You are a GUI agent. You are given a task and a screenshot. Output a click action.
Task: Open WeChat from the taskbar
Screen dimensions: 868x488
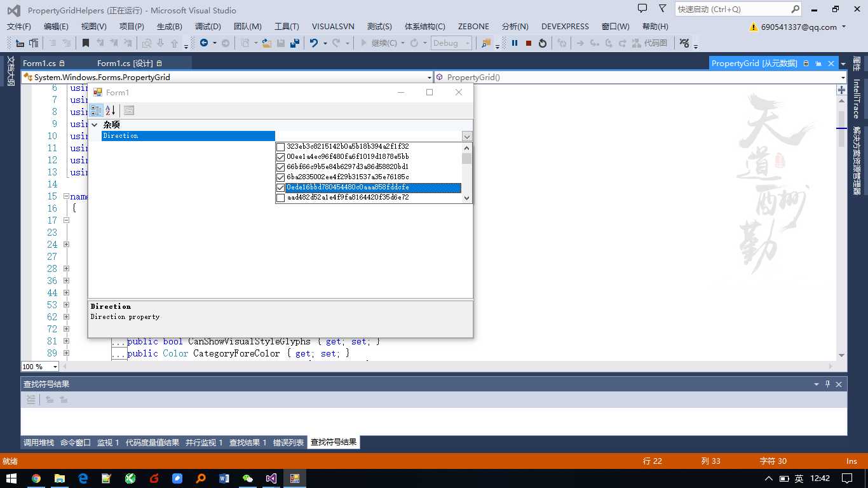(x=248, y=478)
